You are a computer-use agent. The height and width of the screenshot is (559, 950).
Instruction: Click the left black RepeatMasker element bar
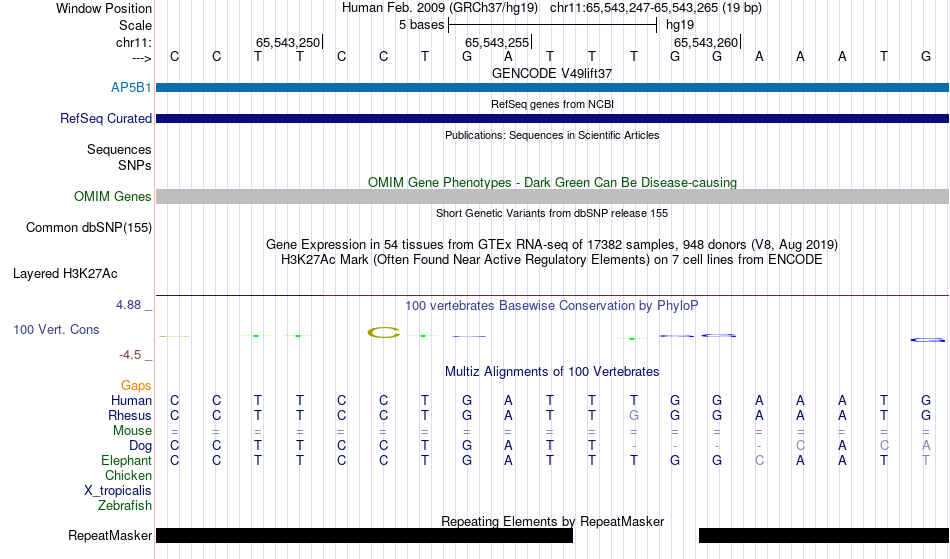(x=364, y=535)
